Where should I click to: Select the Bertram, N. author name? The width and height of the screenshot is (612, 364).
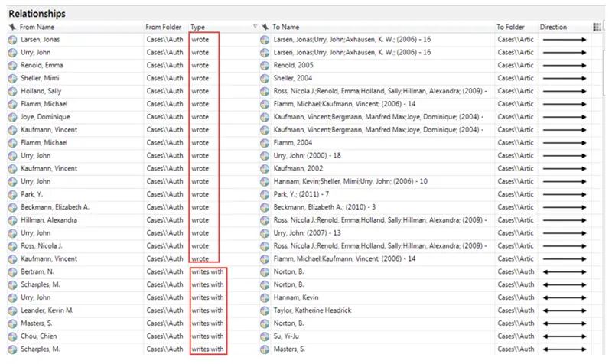[x=37, y=271]
